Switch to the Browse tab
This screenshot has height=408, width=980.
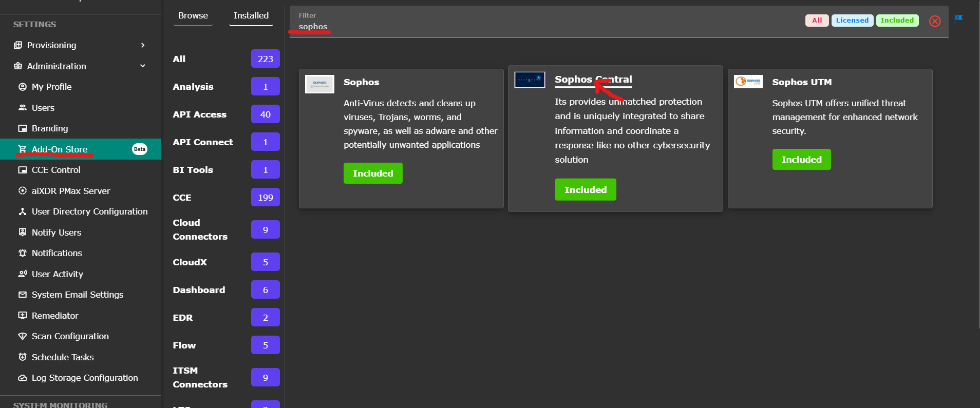click(193, 16)
